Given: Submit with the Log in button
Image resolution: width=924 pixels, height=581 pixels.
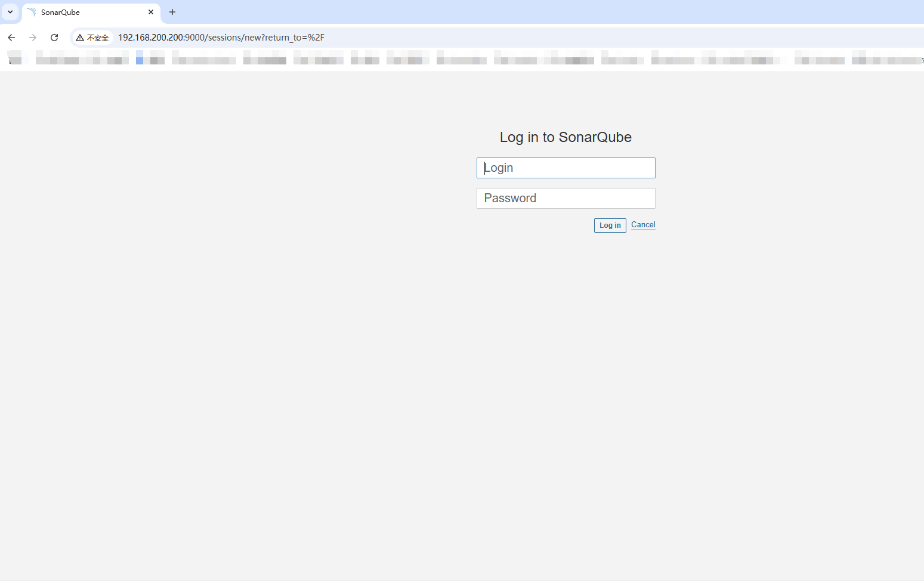Looking at the screenshot, I should (610, 225).
